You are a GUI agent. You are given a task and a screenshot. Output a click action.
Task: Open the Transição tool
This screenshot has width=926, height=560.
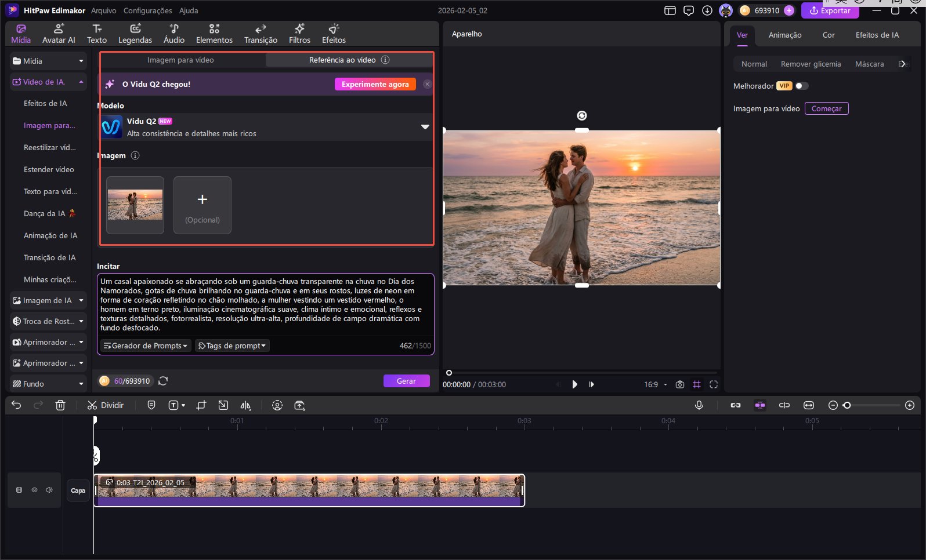tap(261, 34)
